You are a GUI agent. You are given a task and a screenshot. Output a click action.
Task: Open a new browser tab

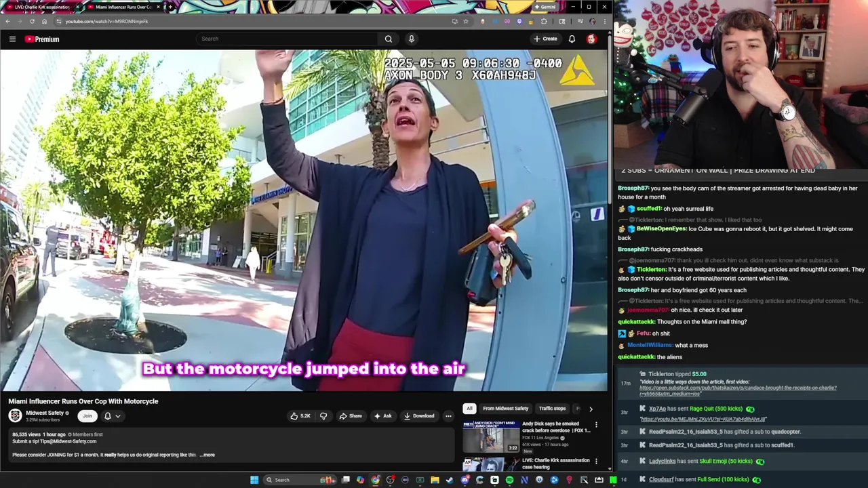tap(170, 7)
